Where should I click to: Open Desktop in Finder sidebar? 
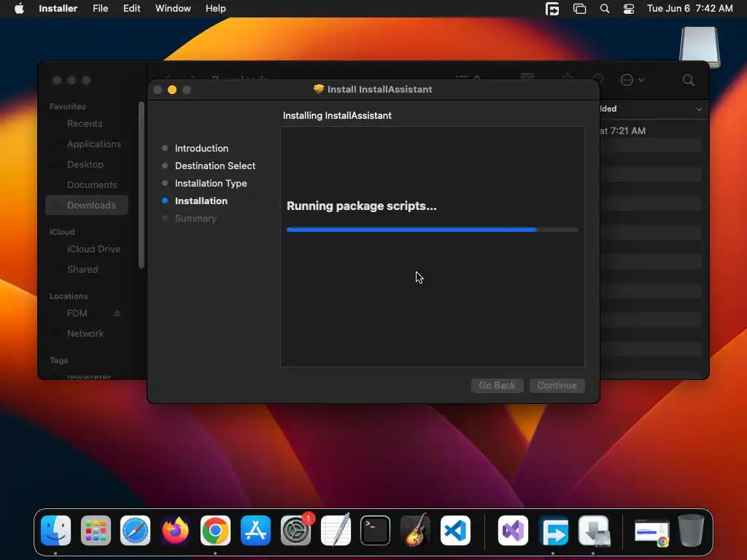85,164
